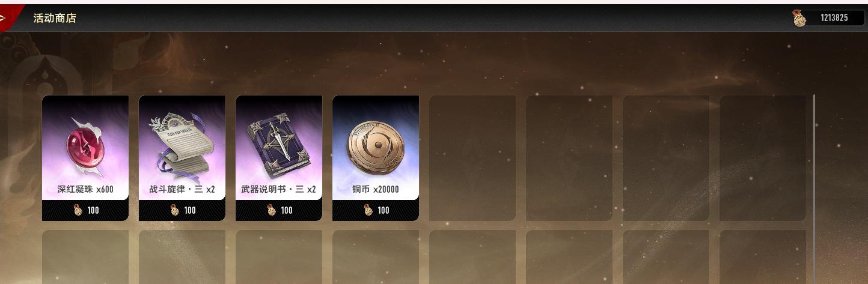The image size is (868, 284).
Task: Click the 100 price bar under 战斗旋律·三
Action: (182, 210)
